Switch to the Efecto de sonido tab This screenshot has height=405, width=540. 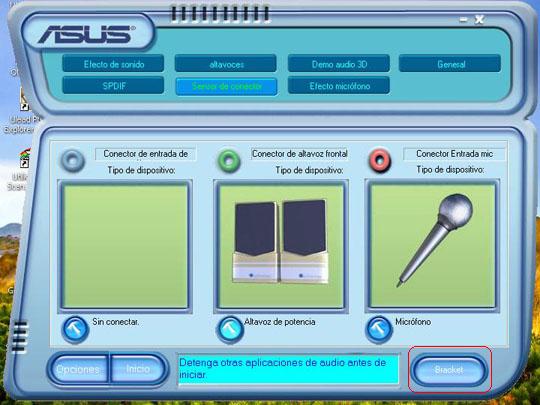(113, 64)
